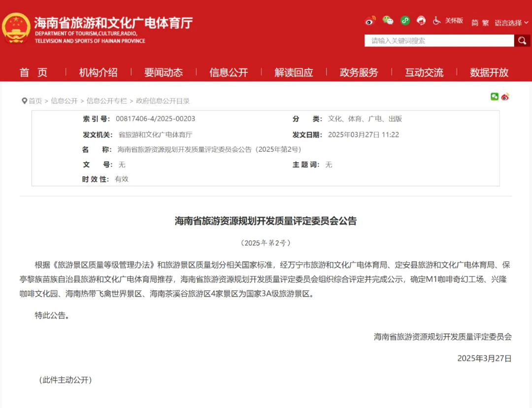Viewport: 532px width, 408px height.
Task: Open the 政府信息公开目录 breadcrumb link
Action: click(163, 101)
